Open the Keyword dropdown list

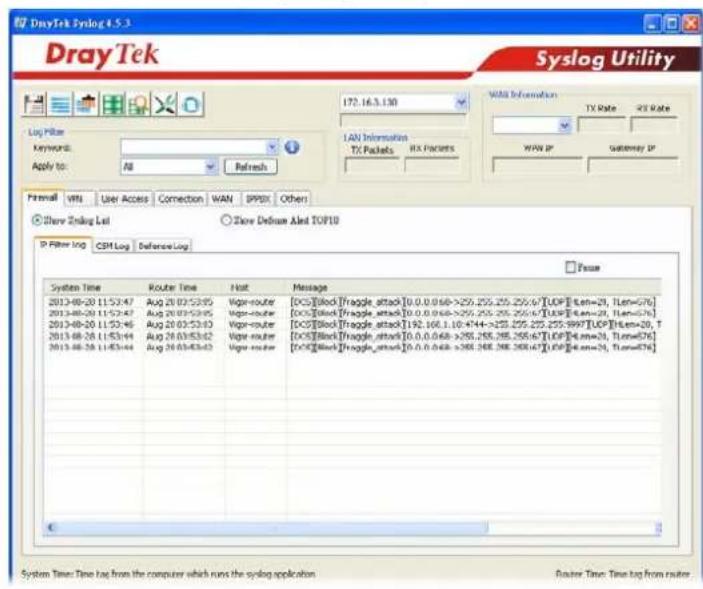(272, 147)
